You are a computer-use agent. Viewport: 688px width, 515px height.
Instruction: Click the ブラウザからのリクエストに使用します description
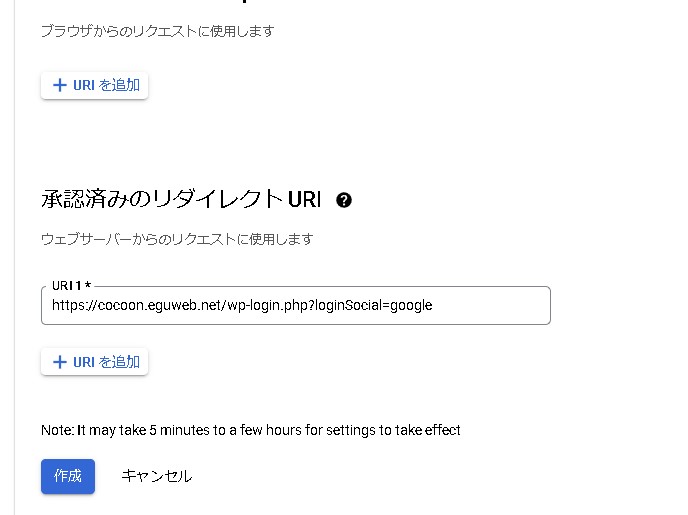157,31
